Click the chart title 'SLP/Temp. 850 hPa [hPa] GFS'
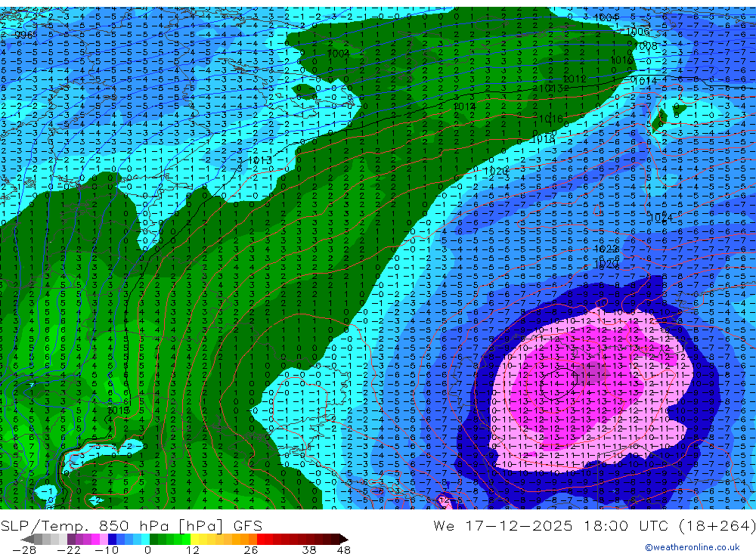The height and width of the screenshot is (554, 756). [x=131, y=525]
